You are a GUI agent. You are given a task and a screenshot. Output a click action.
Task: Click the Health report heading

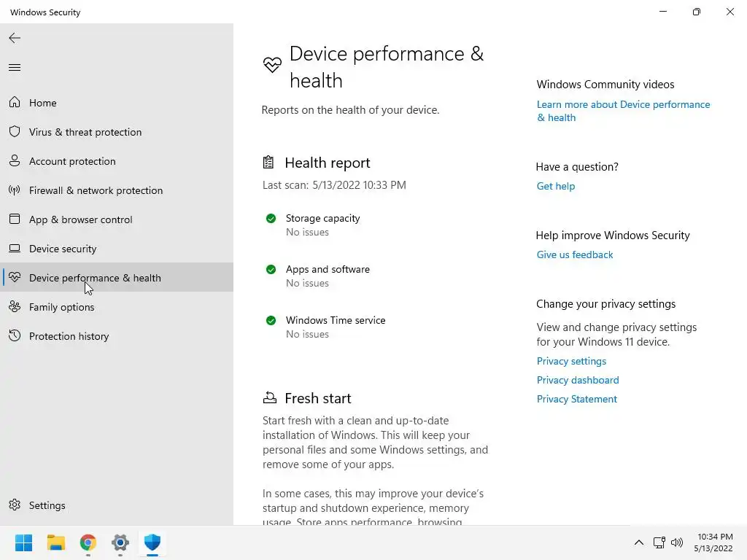(x=328, y=163)
